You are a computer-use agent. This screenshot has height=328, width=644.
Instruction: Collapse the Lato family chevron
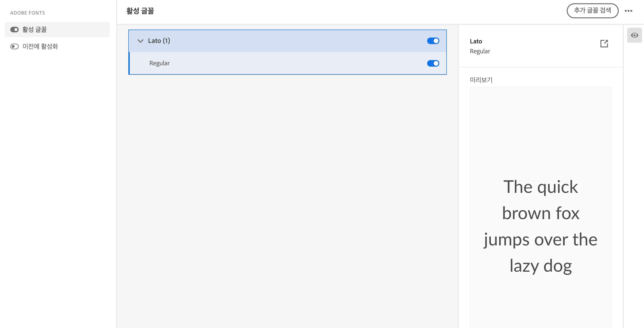141,41
